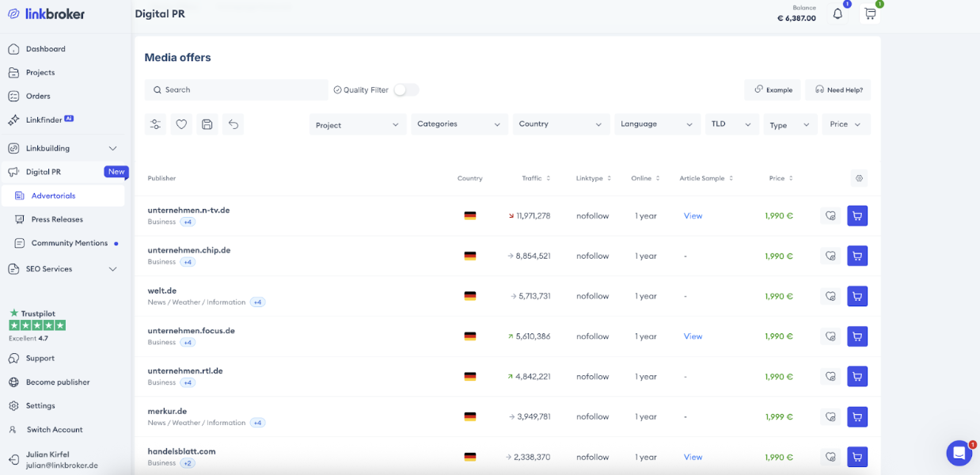Sort the table by Traffic column
980x475 pixels.
[536, 179]
